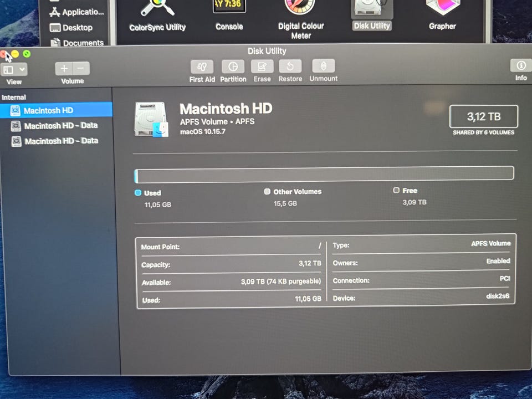Click the Mount Point row
Screen dimensions: 532x399
pyautogui.click(x=231, y=247)
